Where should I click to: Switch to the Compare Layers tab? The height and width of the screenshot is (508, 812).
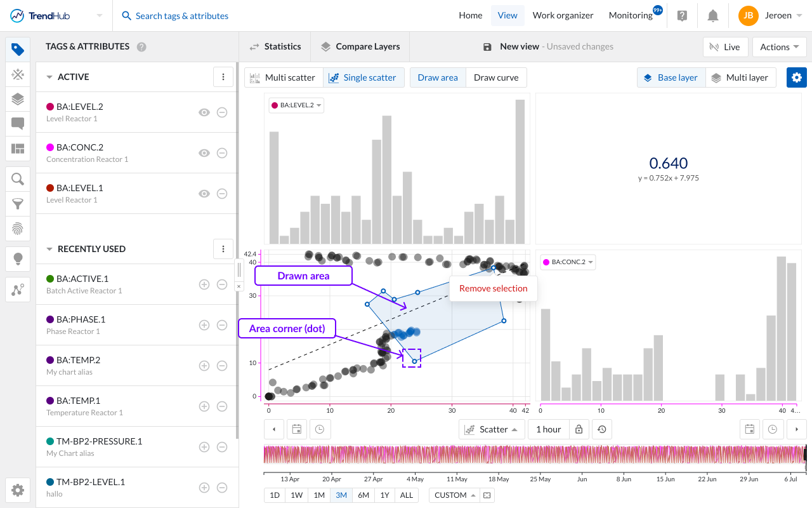[x=360, y=46]
